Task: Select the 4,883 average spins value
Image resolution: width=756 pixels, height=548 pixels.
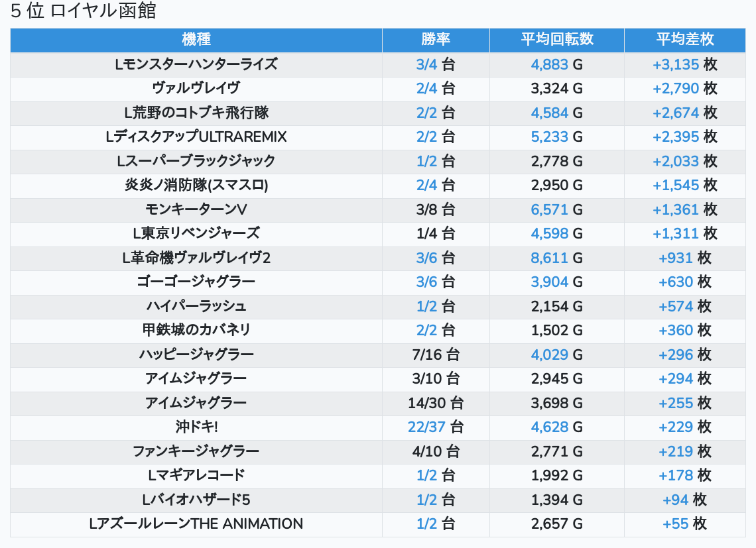Action: point(549,64)
